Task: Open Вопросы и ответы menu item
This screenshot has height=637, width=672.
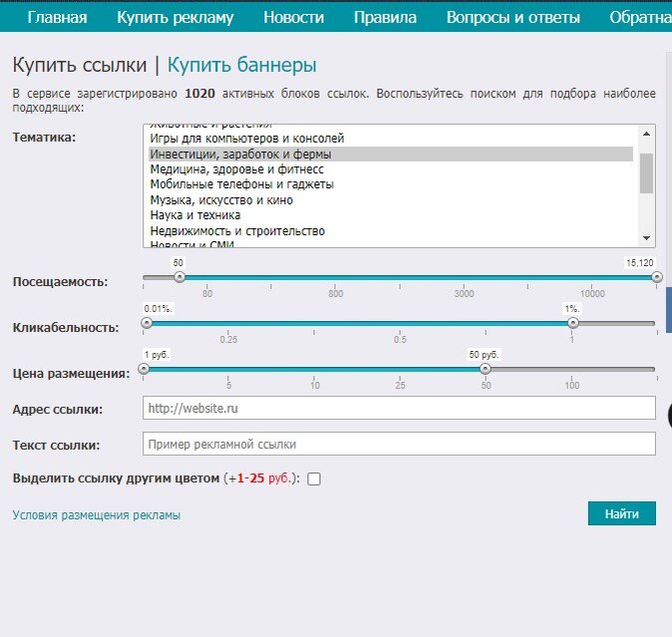Action: click(513, 18)
